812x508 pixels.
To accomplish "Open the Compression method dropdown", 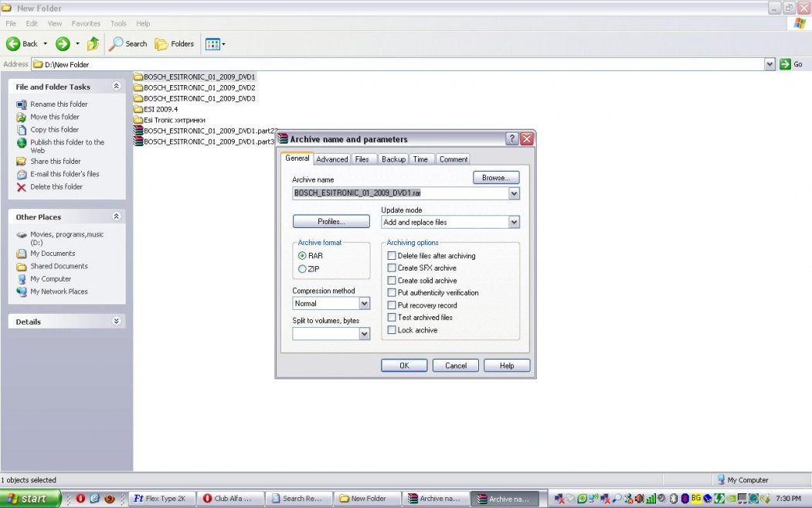I will [x=365, y=304].
